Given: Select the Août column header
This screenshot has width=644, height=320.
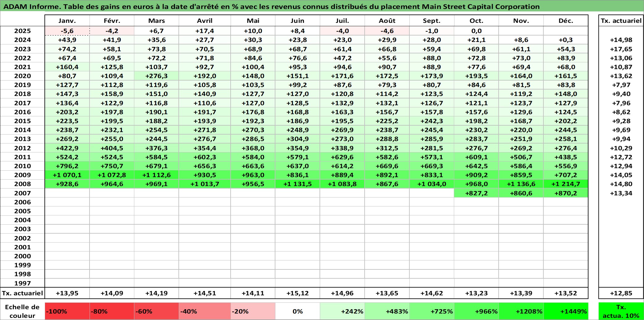Looking at the screenshot, I should pyautogui.click(x=387, y=21).
